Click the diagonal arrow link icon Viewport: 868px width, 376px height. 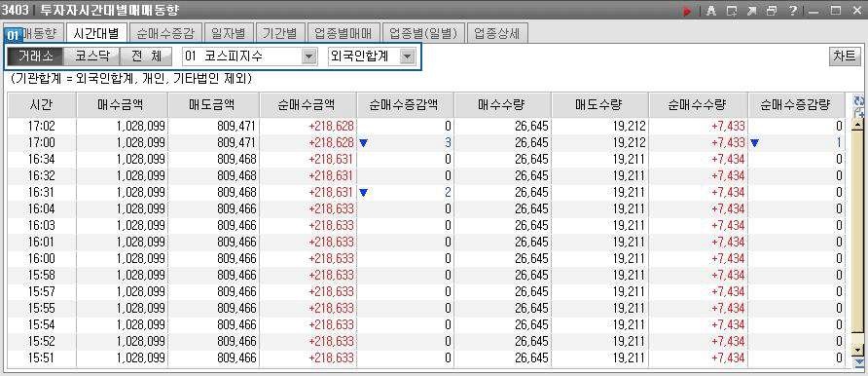click(x=752, y=11)
